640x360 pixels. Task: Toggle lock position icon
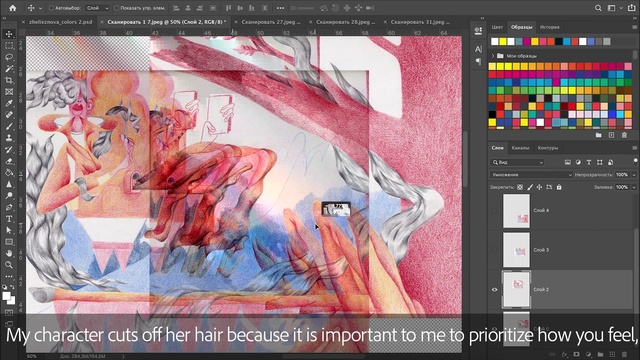point(540,187)
